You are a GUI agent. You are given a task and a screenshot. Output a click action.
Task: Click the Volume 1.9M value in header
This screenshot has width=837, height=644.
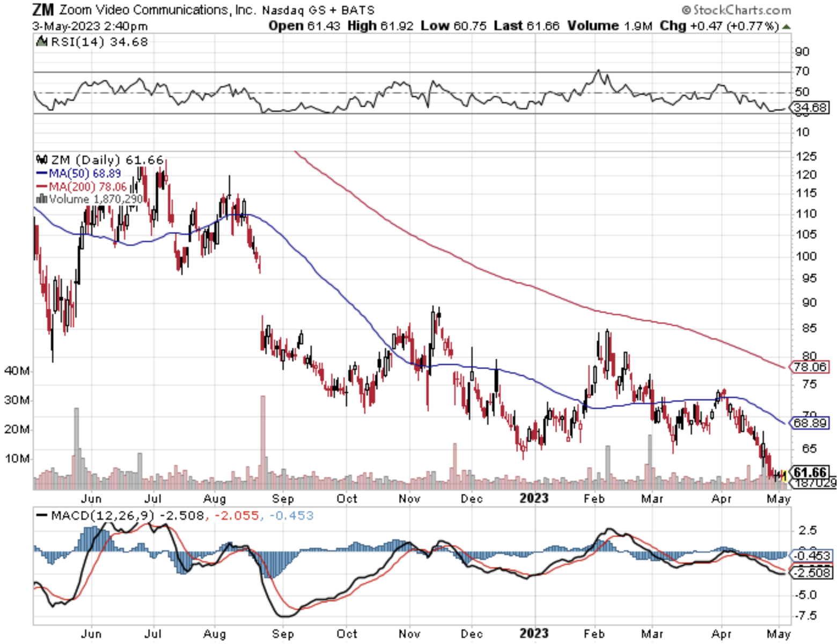[610, 26]
